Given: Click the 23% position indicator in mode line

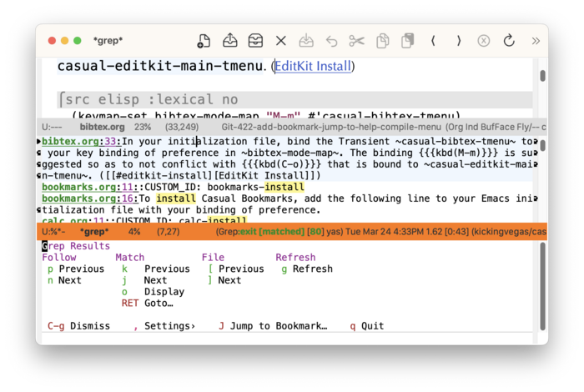Looking at the screenshot, I should [x=143, y=128].
